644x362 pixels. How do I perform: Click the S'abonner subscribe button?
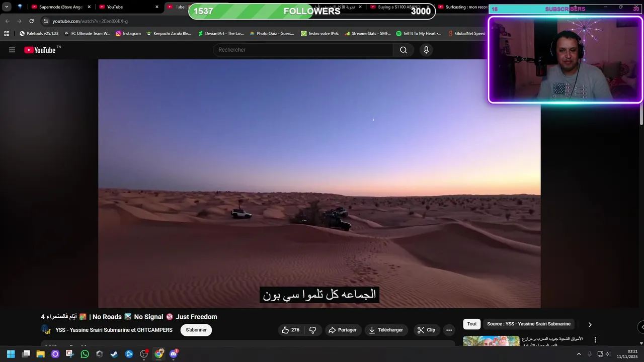click(196, 330)
